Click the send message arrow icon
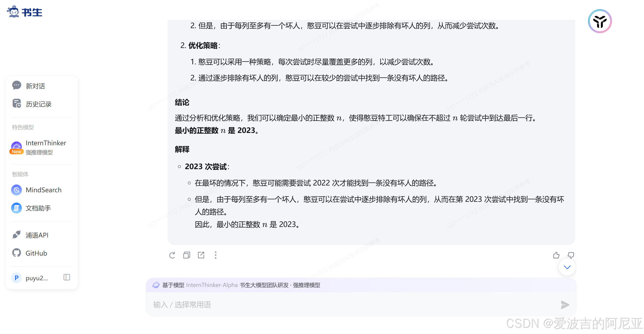Screen dimensions: 644x334 click(565, 305)
